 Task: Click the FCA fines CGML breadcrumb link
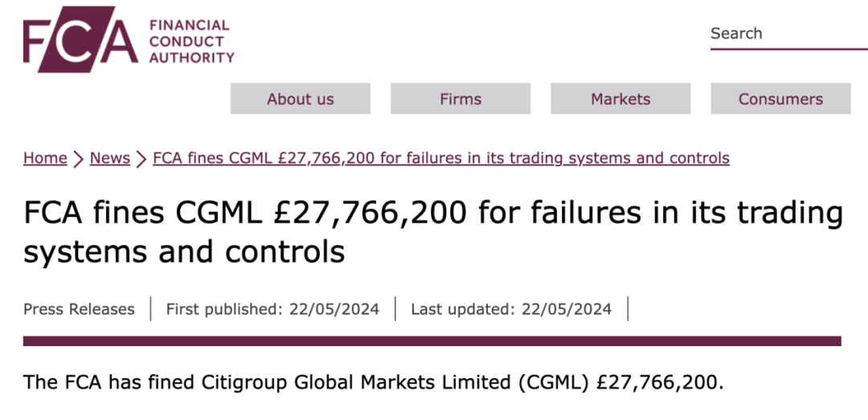point(441,158)
